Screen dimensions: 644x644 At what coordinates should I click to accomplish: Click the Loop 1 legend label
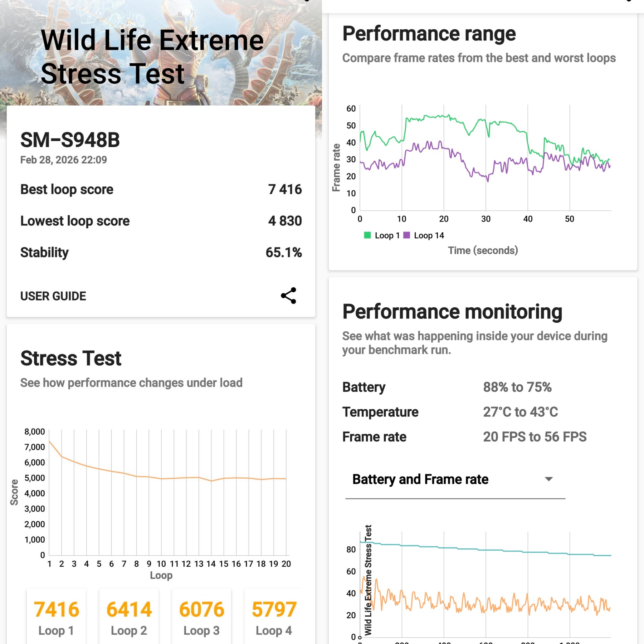pyautogui.click(x=387, y=235)
